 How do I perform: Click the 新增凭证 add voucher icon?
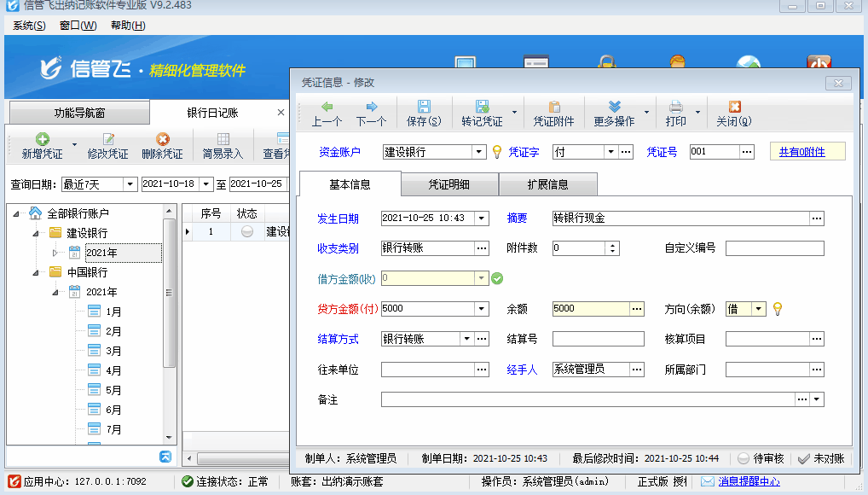tap(42, 139)
